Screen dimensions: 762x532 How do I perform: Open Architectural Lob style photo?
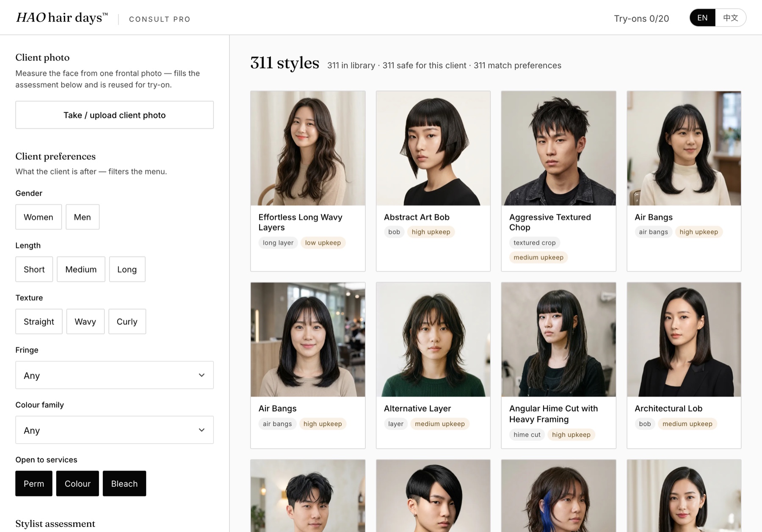[684, 339]
